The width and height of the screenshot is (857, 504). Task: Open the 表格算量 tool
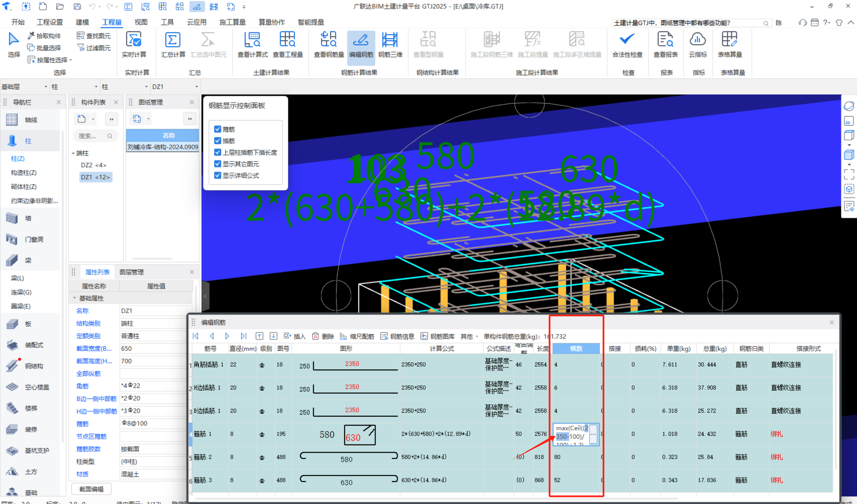pyautogui.click(x=730, y=45)
